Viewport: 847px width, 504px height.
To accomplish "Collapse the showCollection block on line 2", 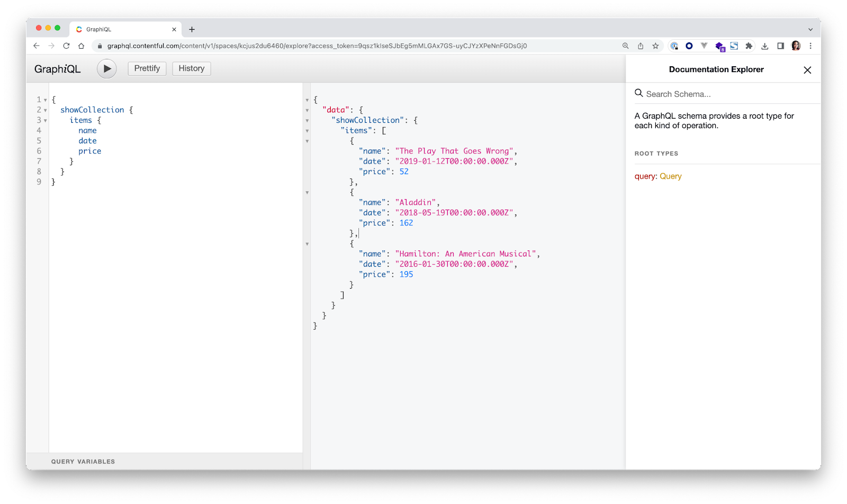I will tap(44, 110).
